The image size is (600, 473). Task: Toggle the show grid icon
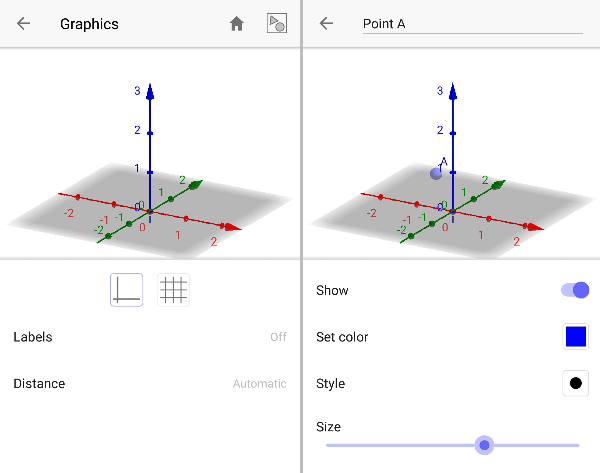[174, 290]
